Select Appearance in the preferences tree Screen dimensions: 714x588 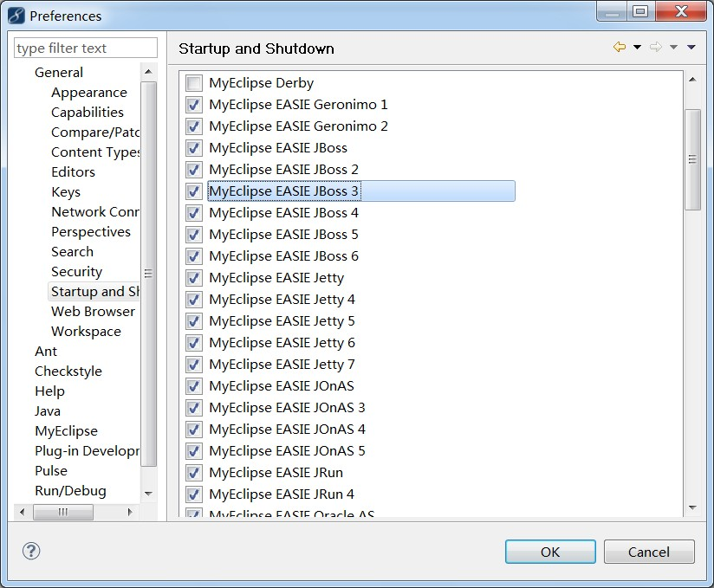click(x=89, y=92)
